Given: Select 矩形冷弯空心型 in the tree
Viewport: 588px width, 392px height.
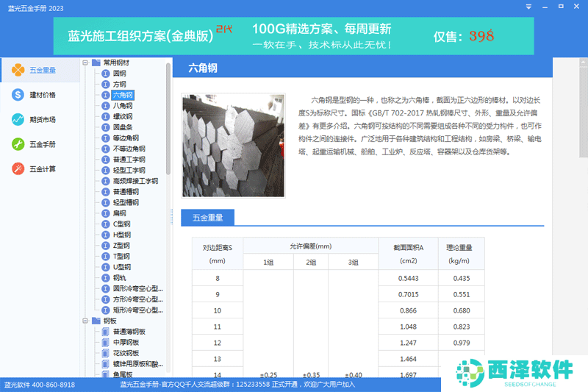Looking at the screenshot, I should (x=138, y=310).
